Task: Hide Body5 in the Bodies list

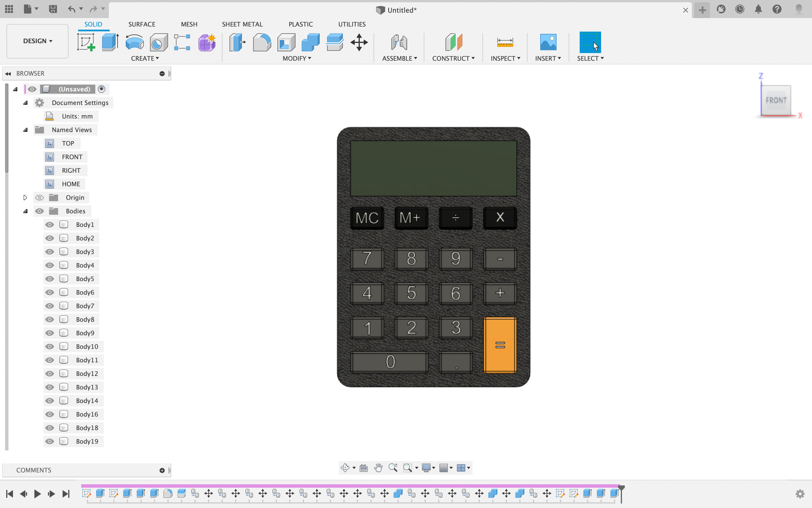Action: point(49,278)
